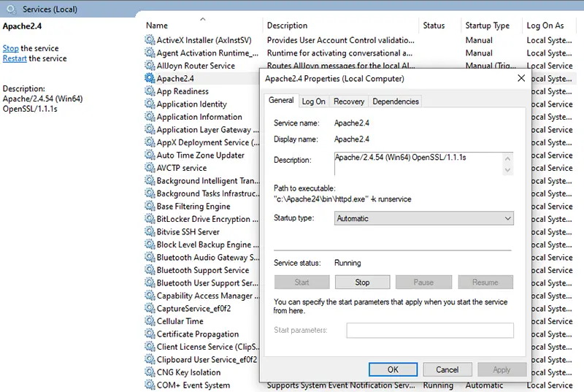Switch to the General tab
The height and width of the screenshot is (392, 584).
pos(281,100)
